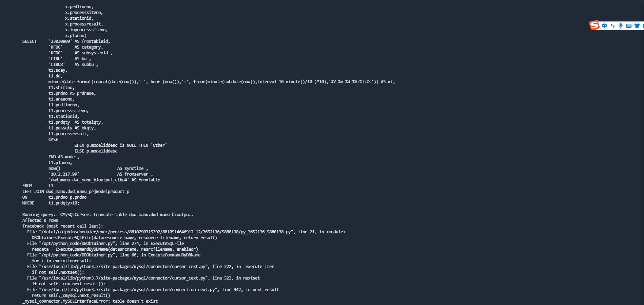The image size is (644, 305).
Task: Click the LEFT JOIN line of the query
Action: (76, 192)
